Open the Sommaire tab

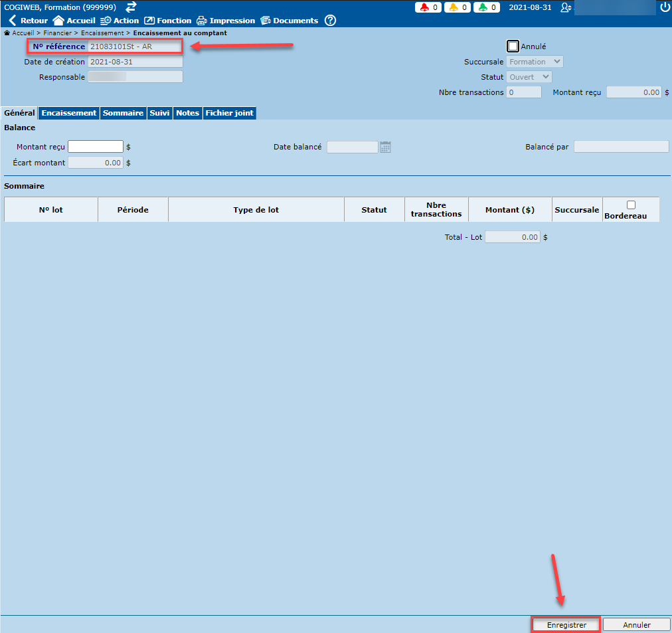[x=123, y=113]
